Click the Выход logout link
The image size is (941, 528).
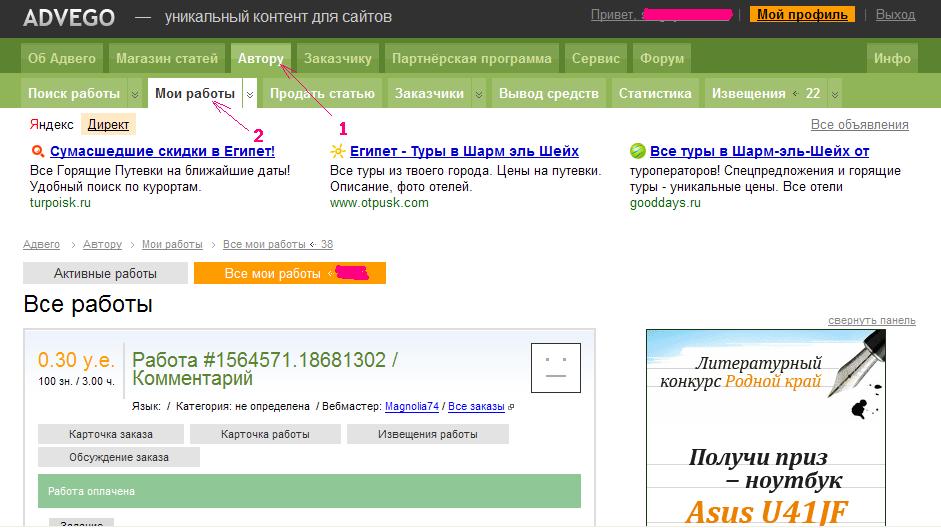895,14
